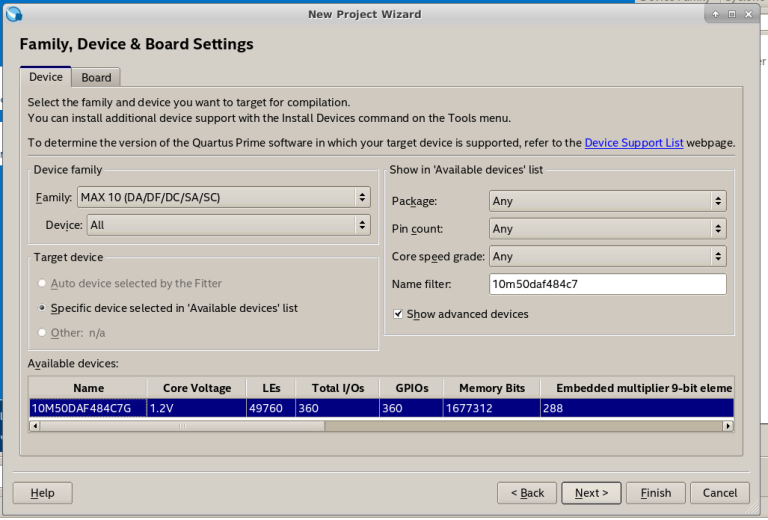Image resolution: width=768 pixels, height=520 pixels.
Task: Choose 'Specific device selected' radio option
Action: click(42, 308)
